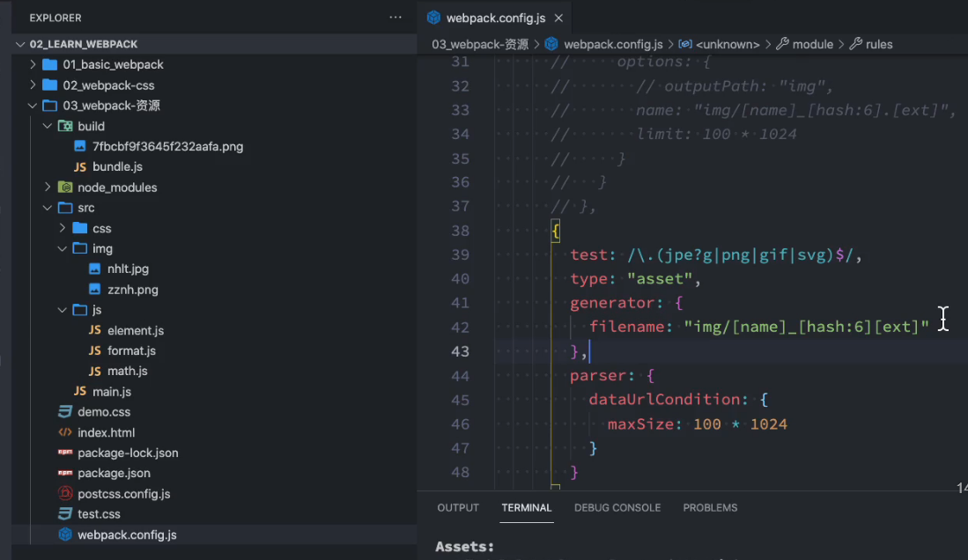Collapse the build folder
The width and height of the screenshot is (968, 560).
coord(48,126)
